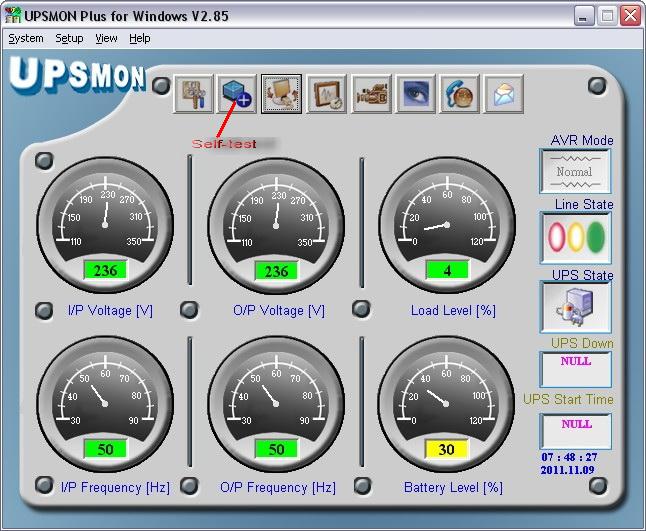The width and height of the screenshot is (646, 531).
Task: Click the video camera recorder icon
Action: pos(372,94)
